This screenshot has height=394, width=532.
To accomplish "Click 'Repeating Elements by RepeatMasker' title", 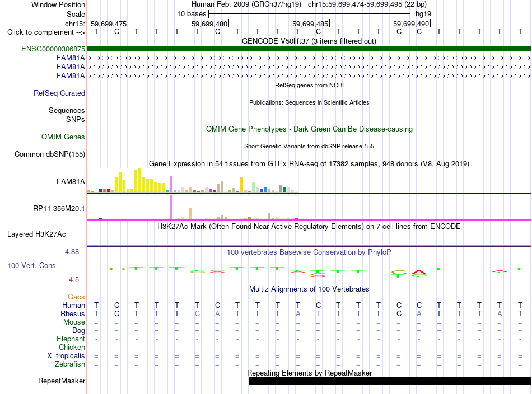I will 310,373.
